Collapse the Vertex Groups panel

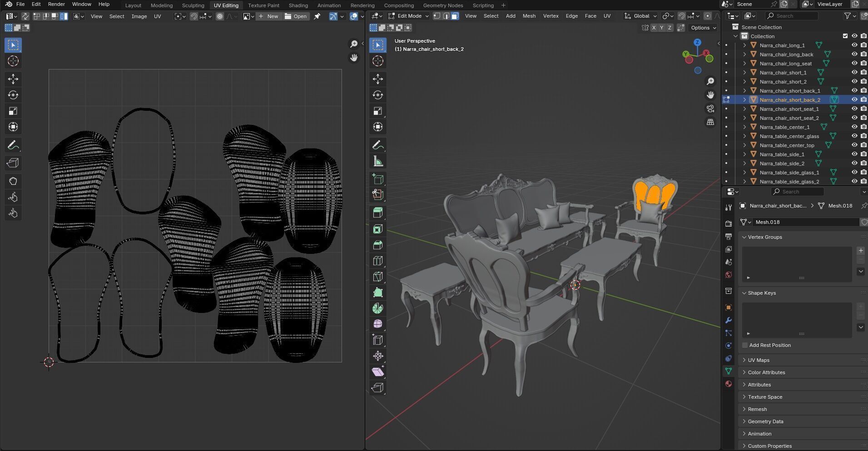744,237
